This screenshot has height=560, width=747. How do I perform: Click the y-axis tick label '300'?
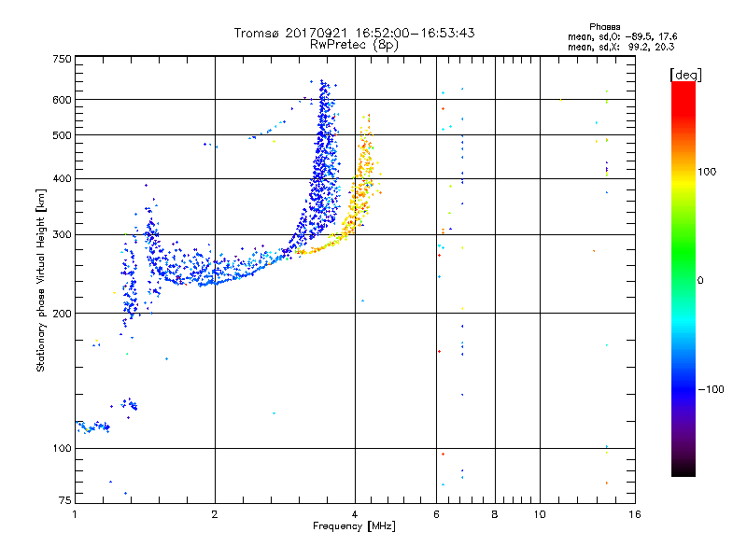(x=62, y=235)
